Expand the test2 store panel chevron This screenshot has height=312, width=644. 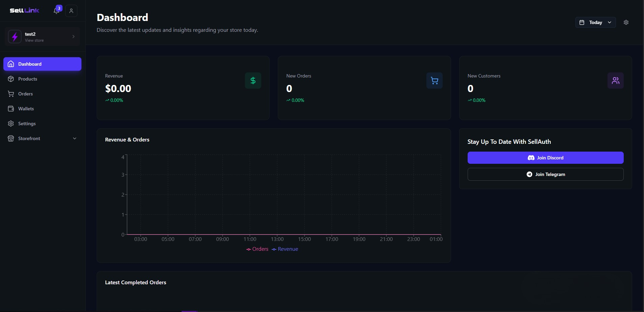pos(73,36)
